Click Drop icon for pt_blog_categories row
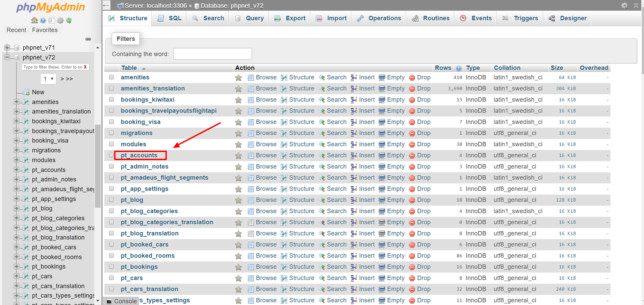644x305 pixels. 412,211
